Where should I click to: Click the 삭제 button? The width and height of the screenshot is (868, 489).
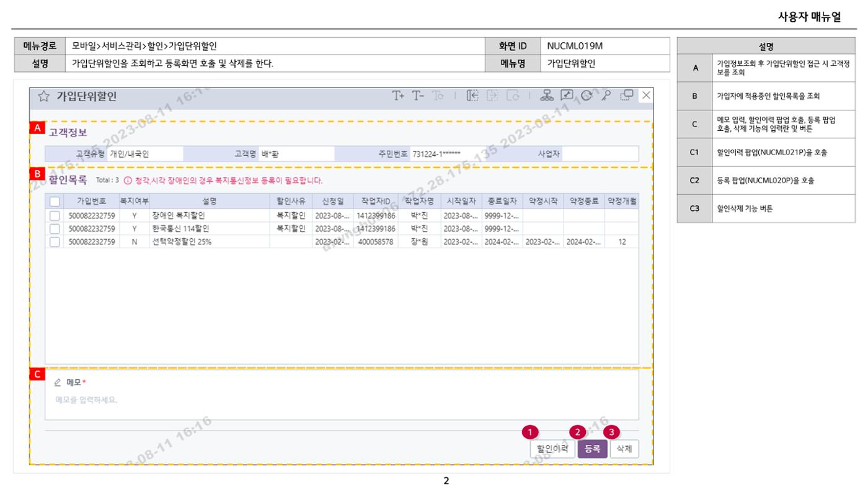coord(624,449)
